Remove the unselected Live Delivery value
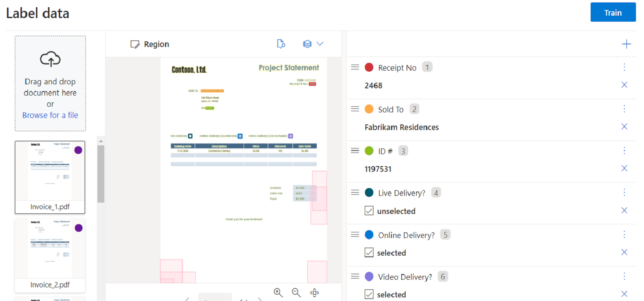The height and width of the screenshot is (301, 644). (x=624, y=210)
